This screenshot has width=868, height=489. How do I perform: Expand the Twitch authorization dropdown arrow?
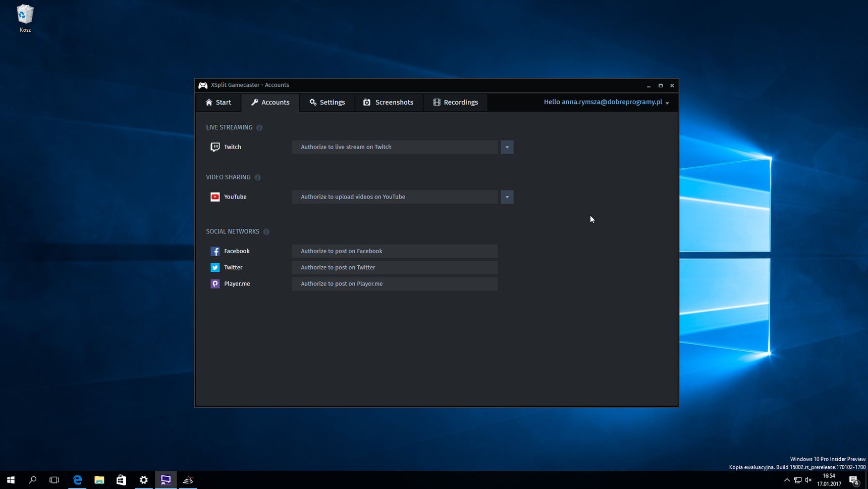point(507,147)
